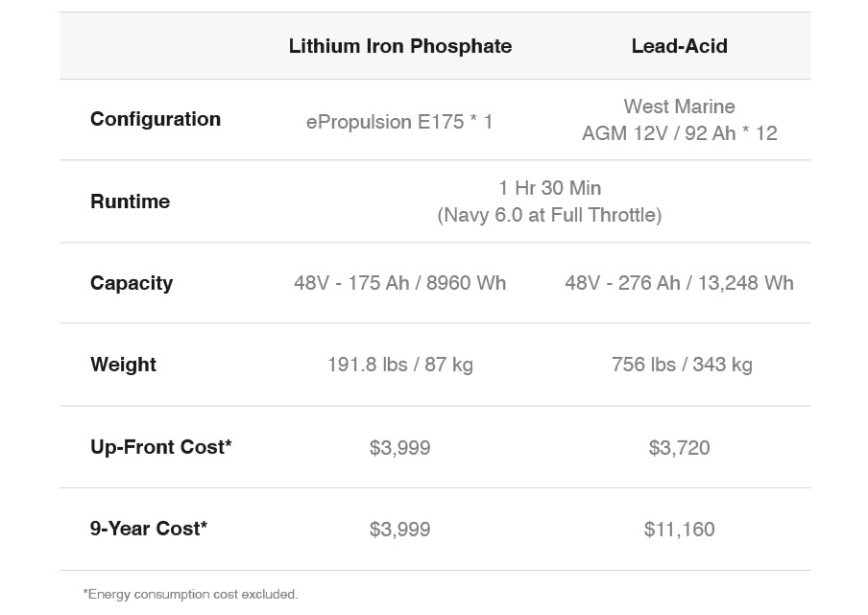Select the Up-Front Cost* row label
Screen dimensions: 868x615
(161, 447)
